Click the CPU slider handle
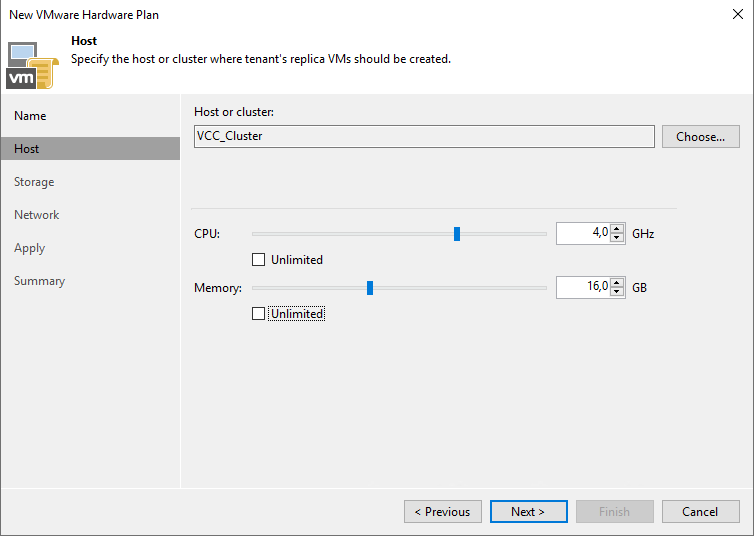 point(457,234)
